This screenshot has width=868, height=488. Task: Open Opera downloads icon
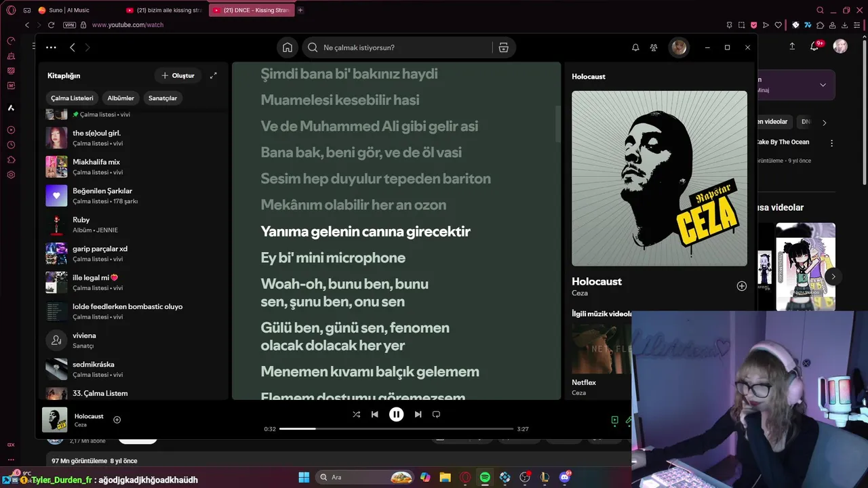[844, 25]
